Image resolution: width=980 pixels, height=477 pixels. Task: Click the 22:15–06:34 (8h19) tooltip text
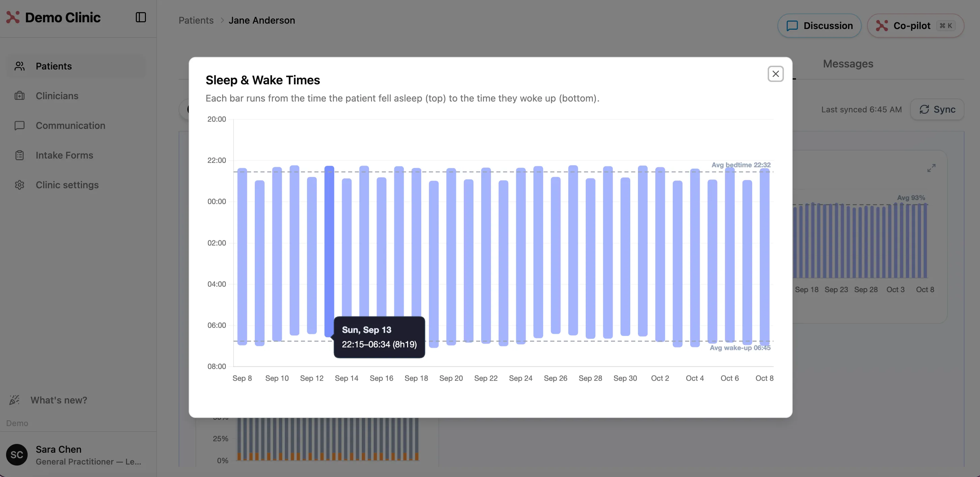point(379,344)
